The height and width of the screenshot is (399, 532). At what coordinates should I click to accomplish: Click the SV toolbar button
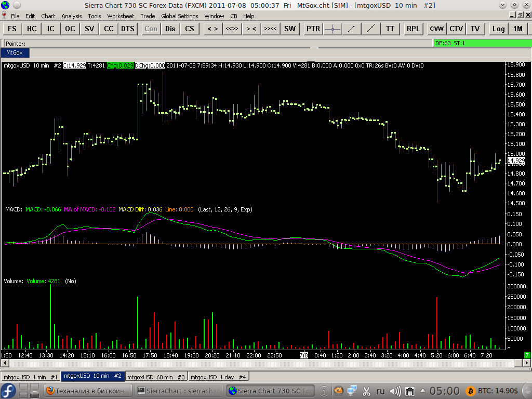pos(89,29)
